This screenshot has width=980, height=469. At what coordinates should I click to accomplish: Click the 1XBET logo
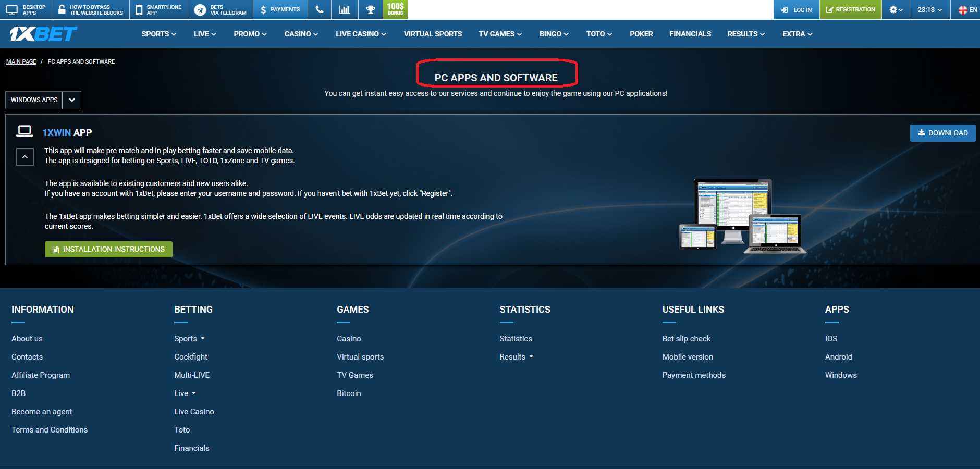[43, 34]
